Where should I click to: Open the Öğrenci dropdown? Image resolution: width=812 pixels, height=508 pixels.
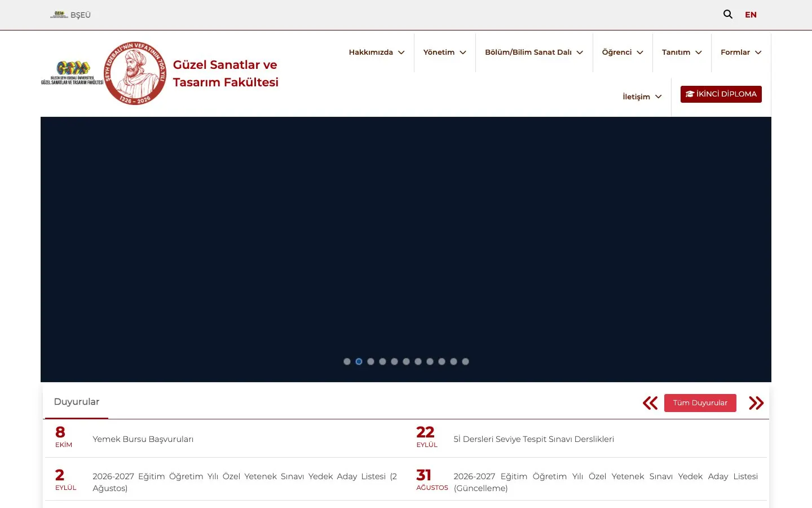pos(623,52)
